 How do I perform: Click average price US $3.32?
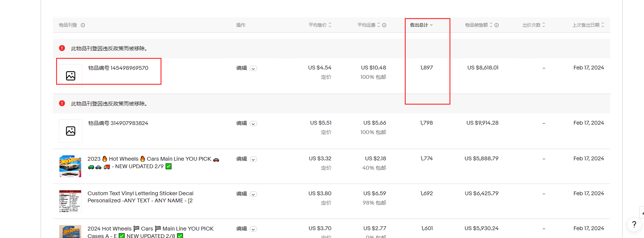(320, 158)
